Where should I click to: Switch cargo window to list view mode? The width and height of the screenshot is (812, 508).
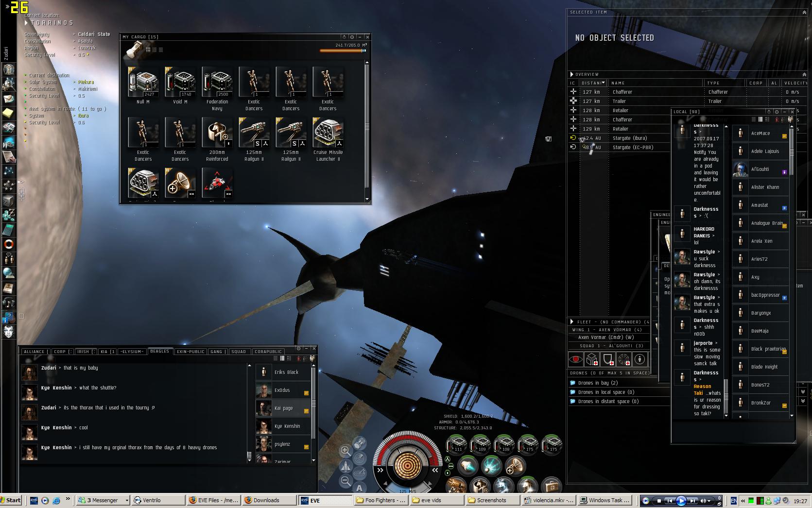tap(161, 50)
